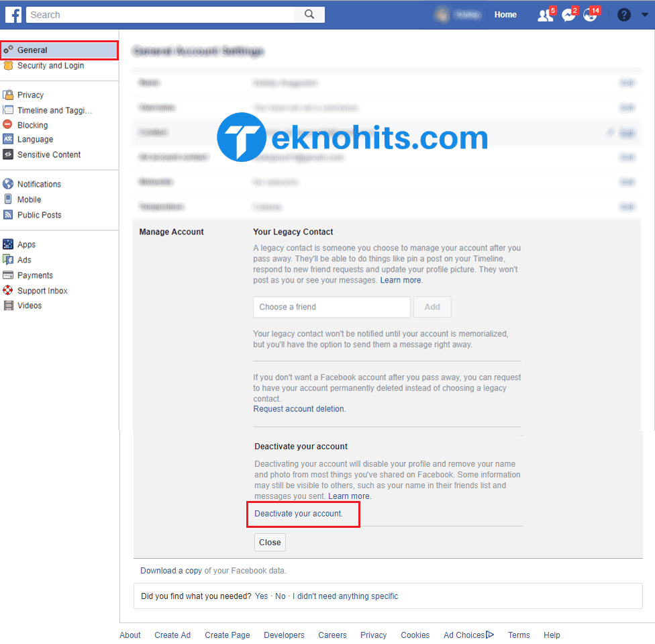Click the Mobile phone icon
The width and height of the screenshot is (655, 644).
(x=8, y=199)
